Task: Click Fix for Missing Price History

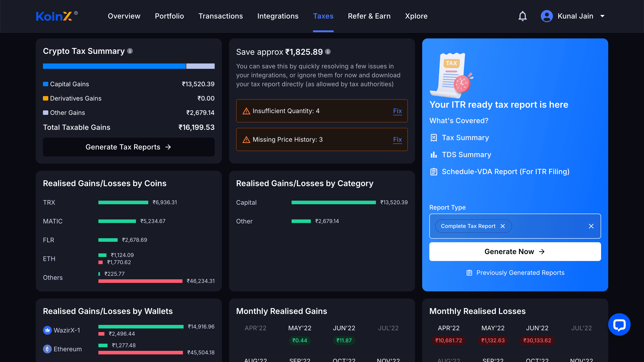Action: click(x=397, y=139)
